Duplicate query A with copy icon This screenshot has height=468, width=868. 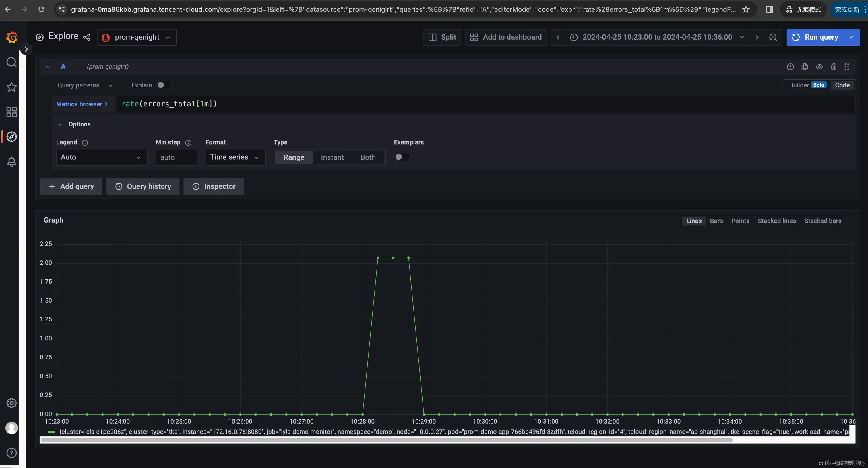[x=805, y=67]
